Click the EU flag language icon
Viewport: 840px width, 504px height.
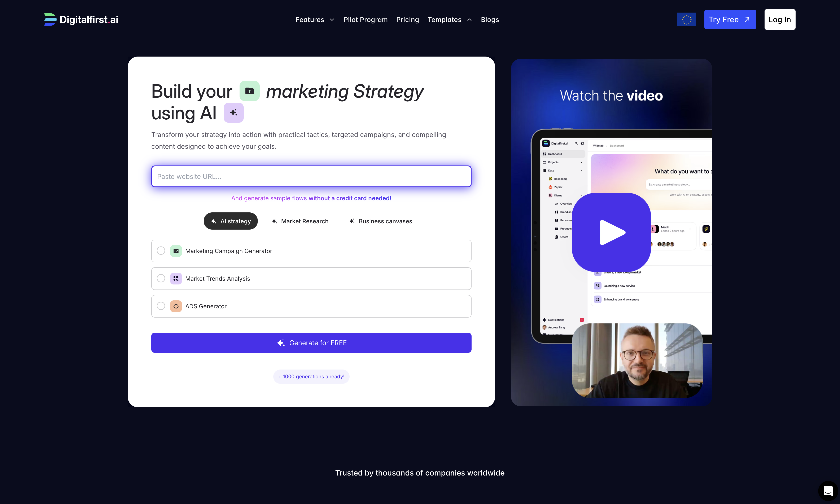(x=686, y=19)
